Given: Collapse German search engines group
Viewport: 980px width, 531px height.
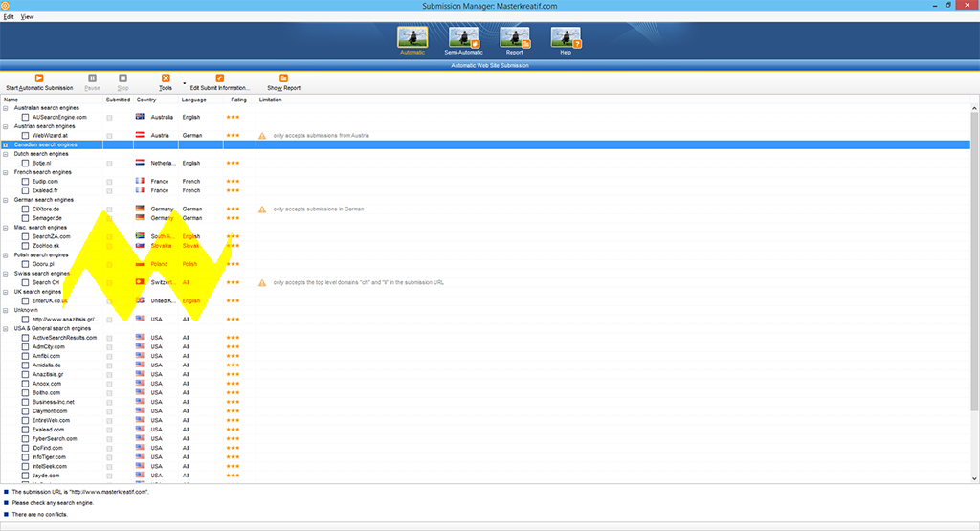Looking at the screenshot, I should pos(6,200).
